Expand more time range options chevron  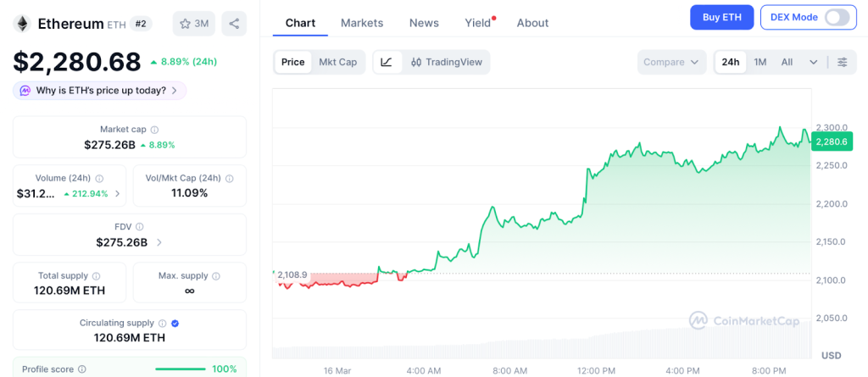coord(814,62)
